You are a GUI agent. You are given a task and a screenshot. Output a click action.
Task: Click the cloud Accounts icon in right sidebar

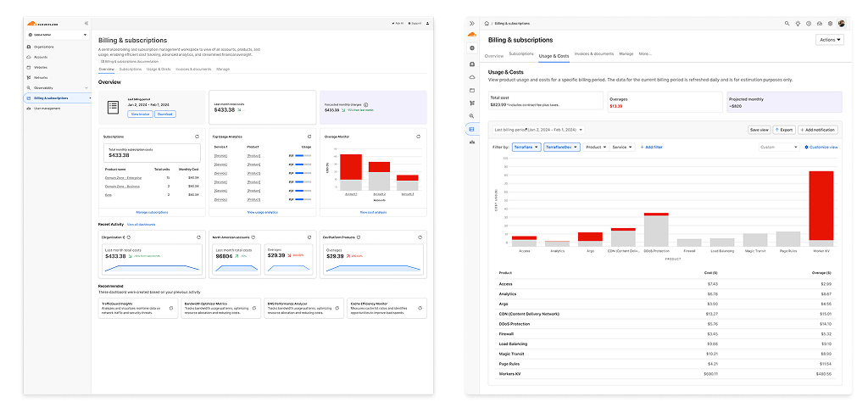click(x=471, y=77)
